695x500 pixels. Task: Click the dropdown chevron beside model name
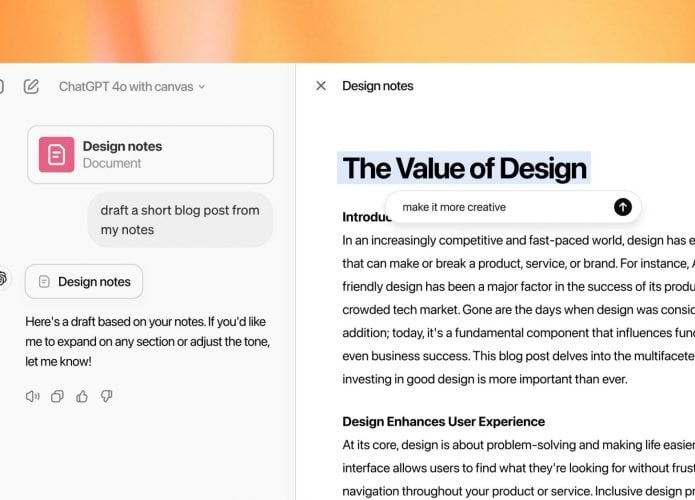(x=202, y=87)
